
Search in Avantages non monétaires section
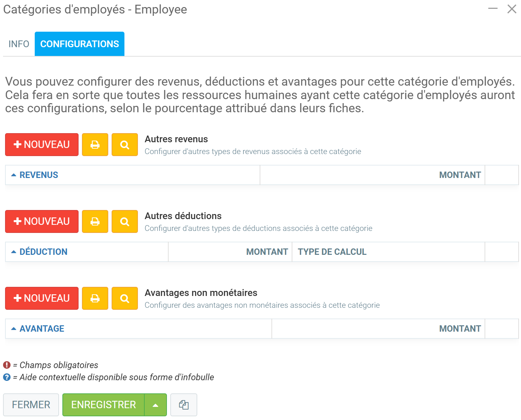coord(125,298)
